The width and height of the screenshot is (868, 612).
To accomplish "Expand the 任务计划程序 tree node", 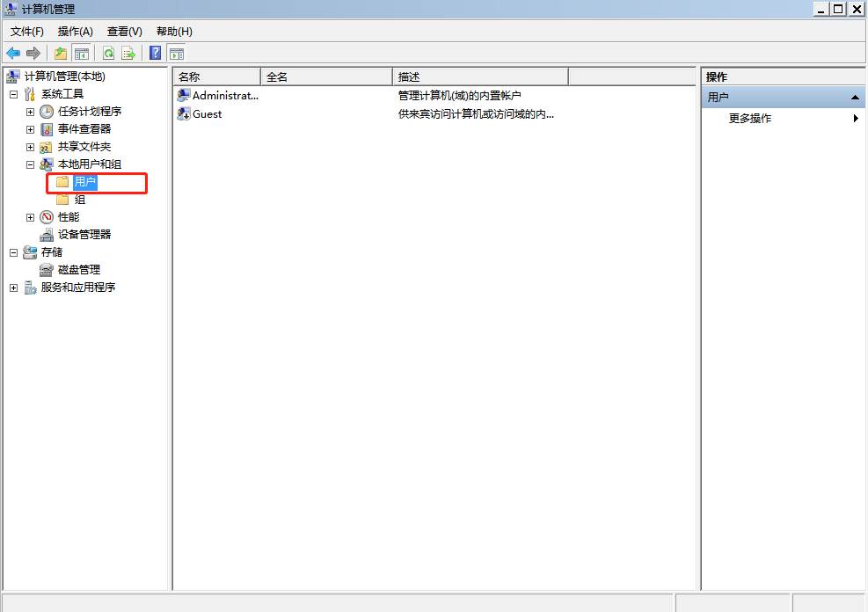I will tap(31, 112).
